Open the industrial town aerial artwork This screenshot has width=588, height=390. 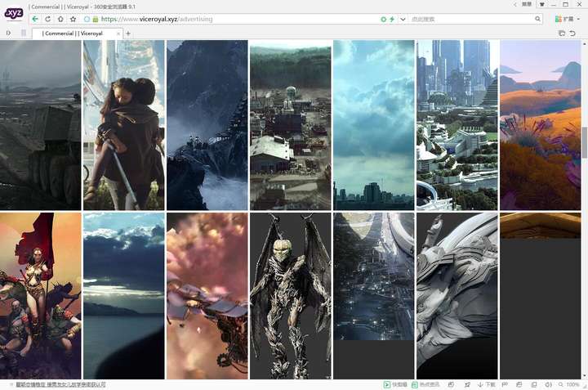click(x=291, y=125)
